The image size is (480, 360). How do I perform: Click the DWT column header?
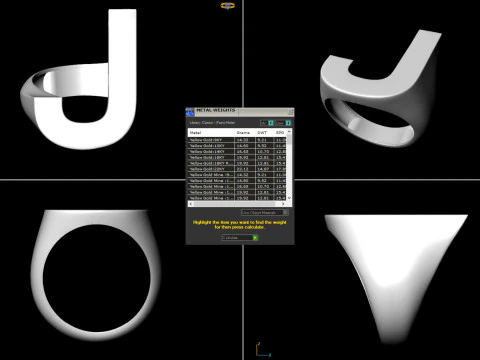(264, 133)
